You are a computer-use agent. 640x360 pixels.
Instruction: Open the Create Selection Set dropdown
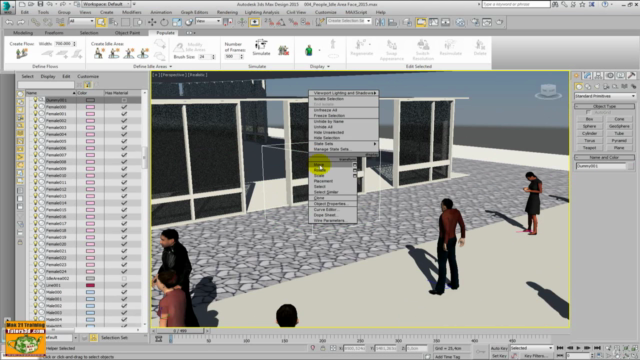click(x=349, y=21)
